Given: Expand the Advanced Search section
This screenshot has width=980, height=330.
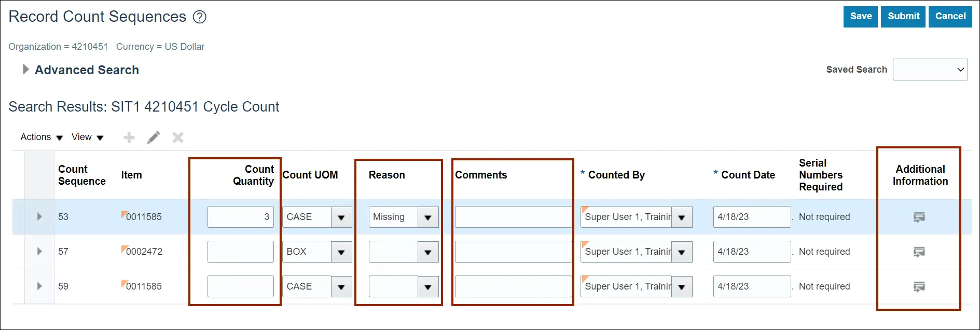Looking at the screenshot, I should click(25, 70).
